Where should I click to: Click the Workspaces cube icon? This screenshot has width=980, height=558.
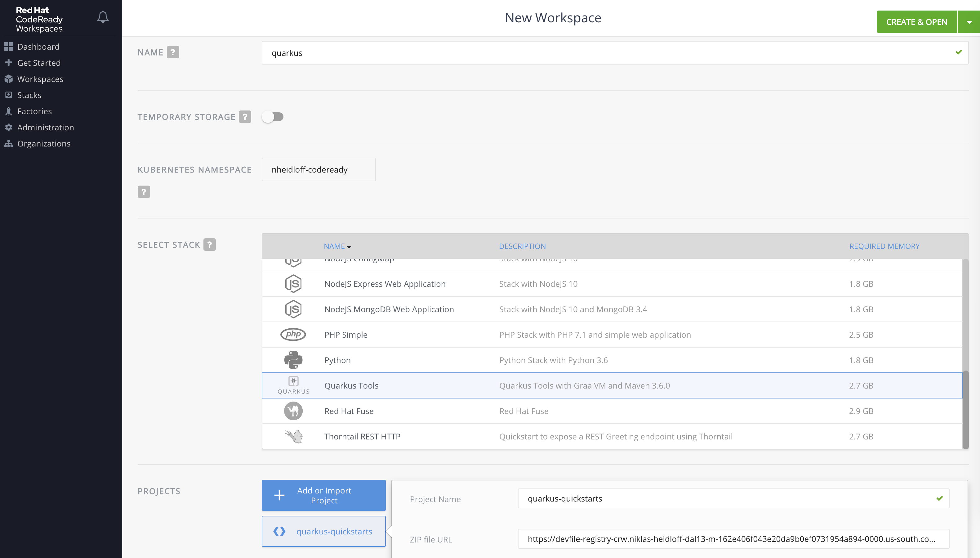pyautogui.click(x=8, y=79)
